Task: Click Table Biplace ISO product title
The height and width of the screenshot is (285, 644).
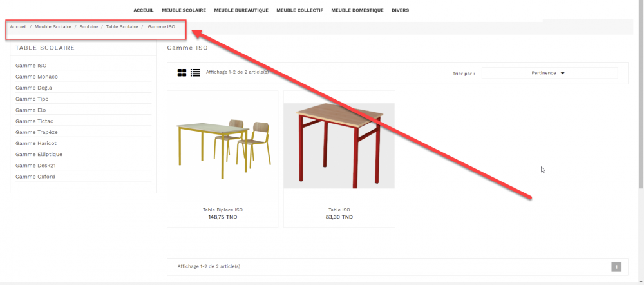Action: coord(223,210)
